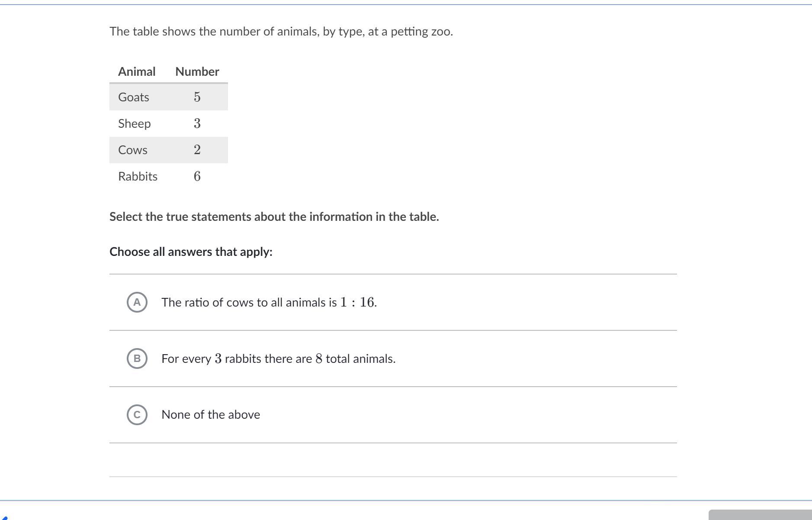The height and width of the screenshot is (520, 812).
Task: Select answer choice B circle
Action: click(x=137, y=359)
